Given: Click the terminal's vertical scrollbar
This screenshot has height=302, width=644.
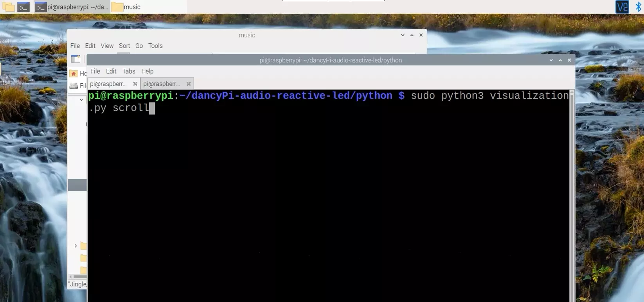Looking at the screenshot, I should pos(572,196).
